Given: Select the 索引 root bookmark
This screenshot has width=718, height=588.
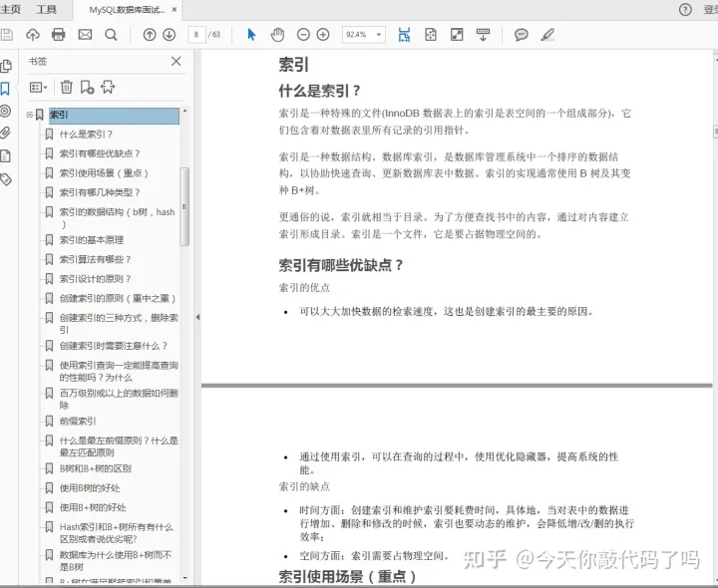Looking at the screenshot, I should [114, 115].
